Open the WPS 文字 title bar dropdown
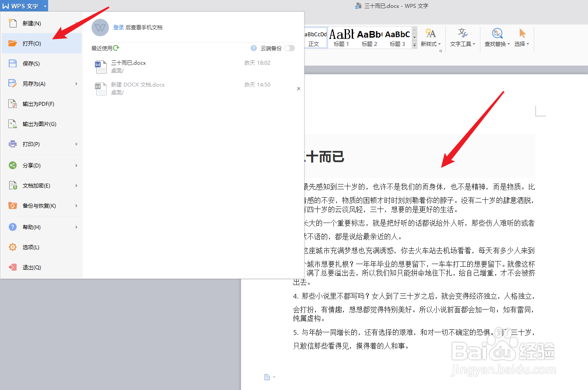 (x=44, y=6)
